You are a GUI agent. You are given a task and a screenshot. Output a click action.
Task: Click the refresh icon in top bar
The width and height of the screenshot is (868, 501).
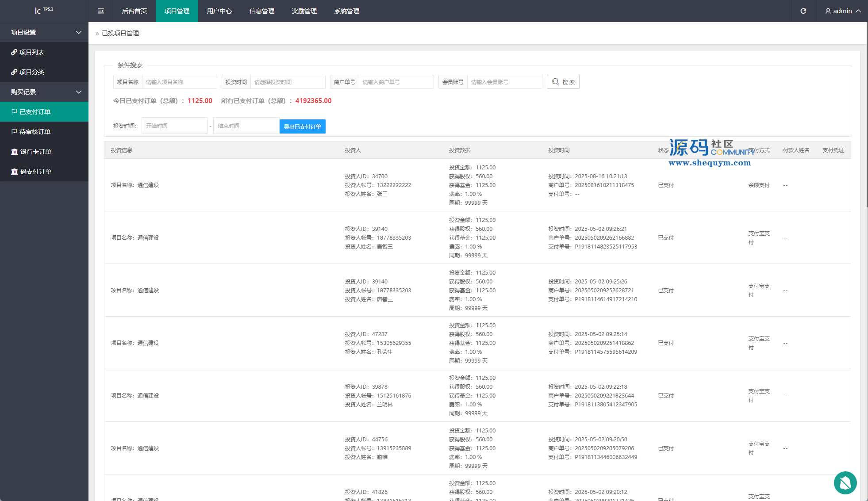coord(803,11)
